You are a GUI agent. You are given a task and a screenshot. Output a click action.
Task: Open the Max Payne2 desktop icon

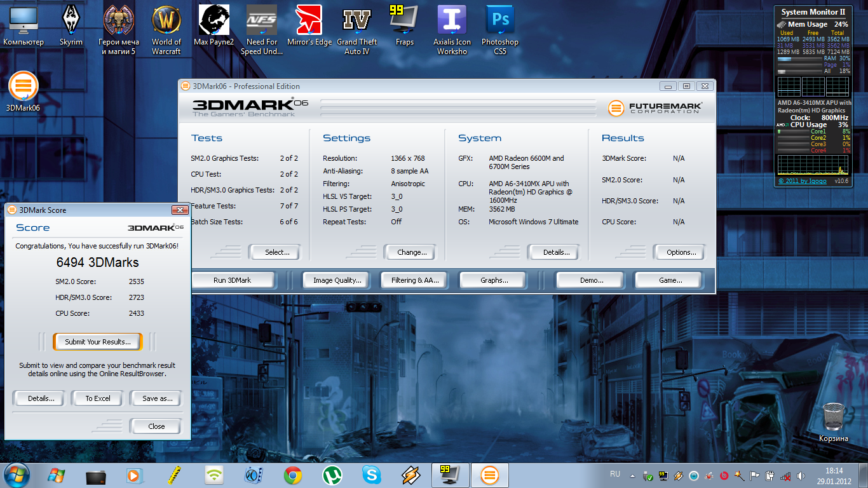coord(214,25)
